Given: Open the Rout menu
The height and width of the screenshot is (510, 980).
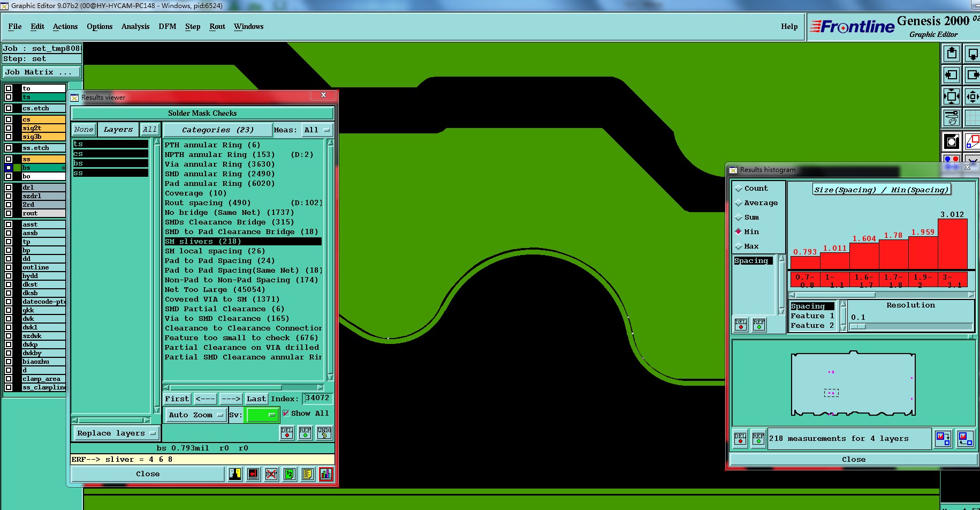Looking at the screenshot, I should [217, 26].
